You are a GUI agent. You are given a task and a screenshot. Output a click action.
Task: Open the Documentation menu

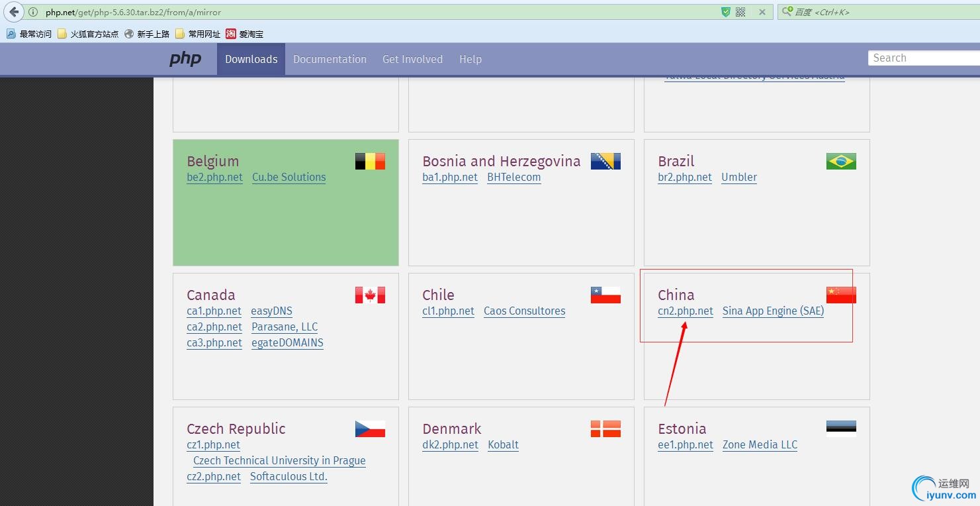tap(330, 59)
